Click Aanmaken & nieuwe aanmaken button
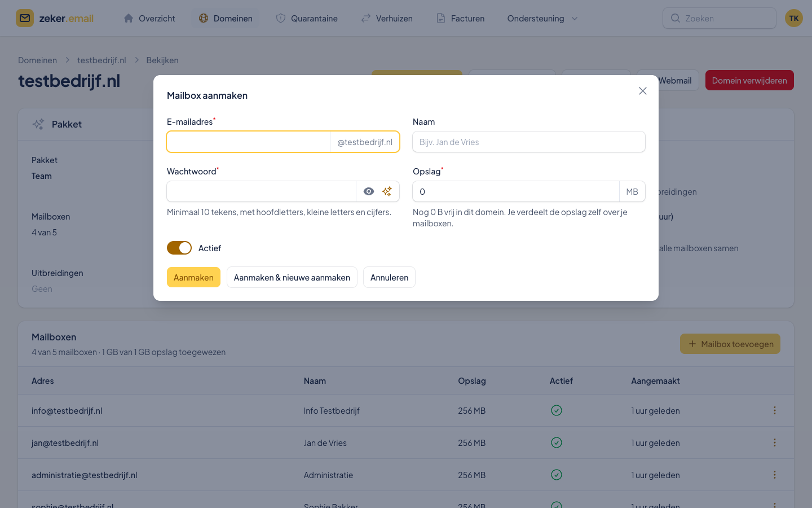The height and width of the screenshot is (508, 812). pos(292,277)
